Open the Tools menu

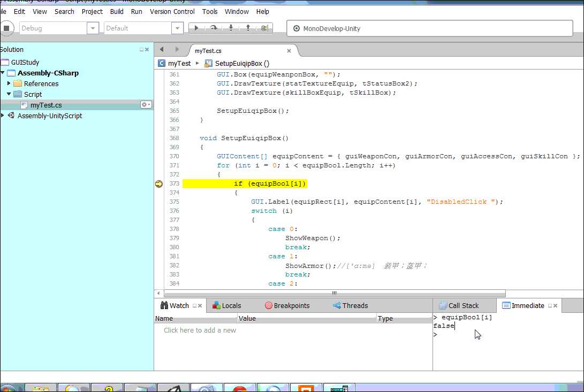click(210, 12)
